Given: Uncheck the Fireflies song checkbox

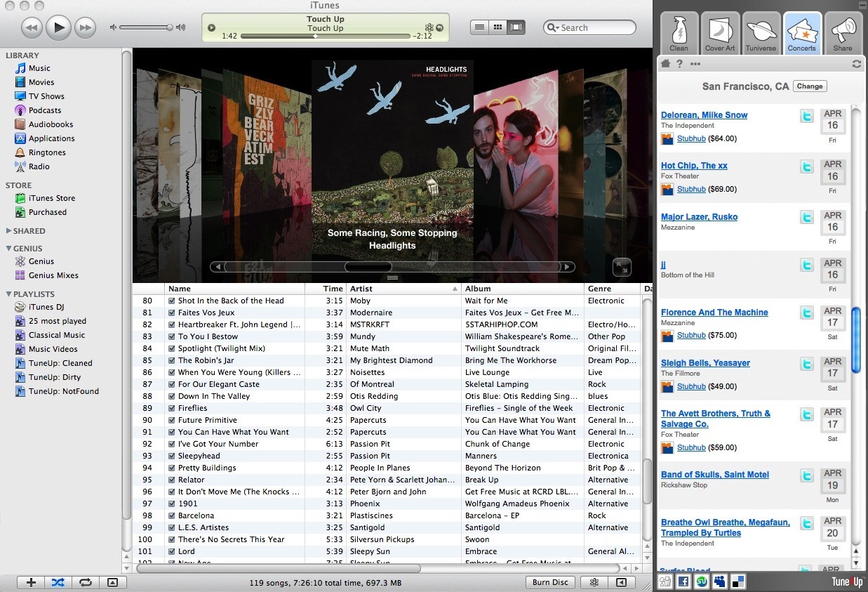Looking at the screenshot, I should tap(171, 408).
